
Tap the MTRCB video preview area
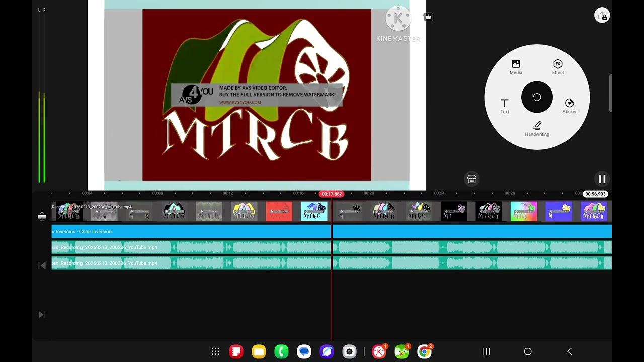(257, 95)
